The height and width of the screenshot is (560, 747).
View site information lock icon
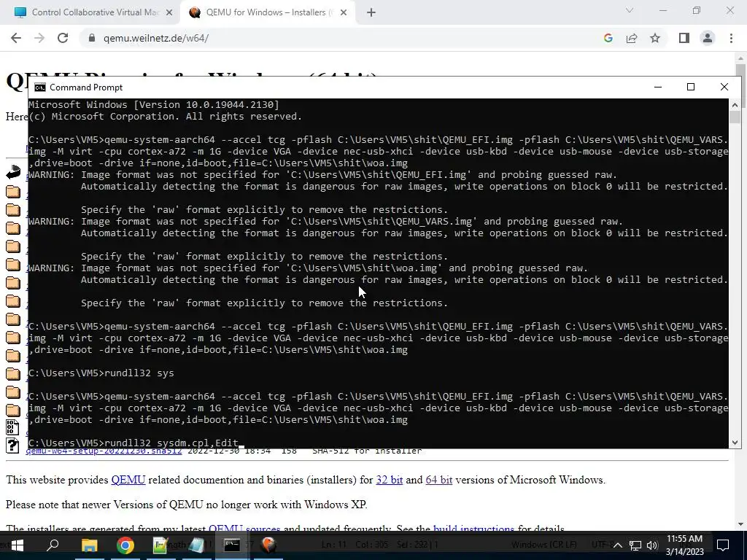pos(92,38)
